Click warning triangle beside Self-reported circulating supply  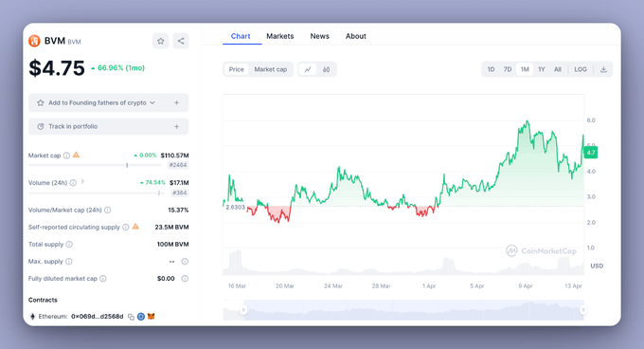(x=135, y=227)
